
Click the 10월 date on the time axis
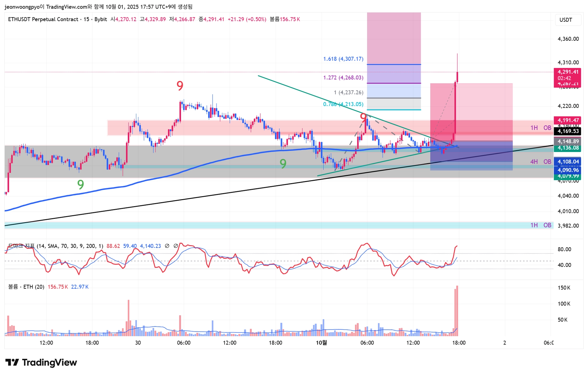coord(321,343)
